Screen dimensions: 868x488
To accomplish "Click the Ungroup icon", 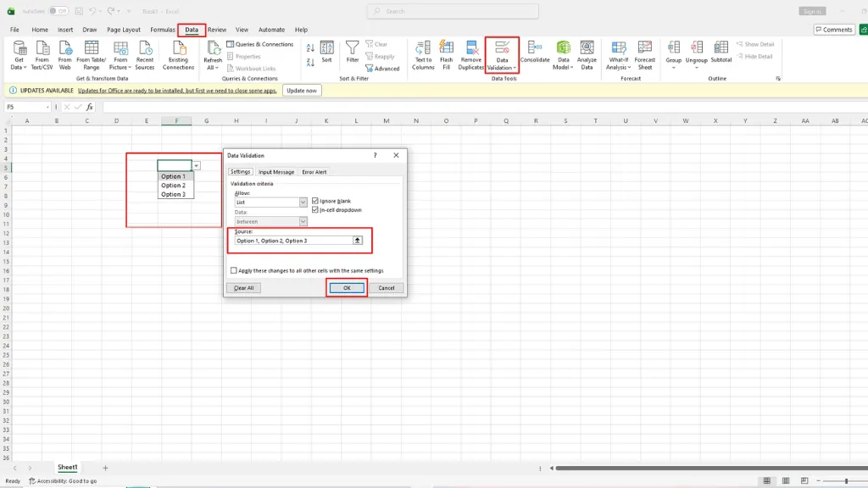I will tap(697, 47).
